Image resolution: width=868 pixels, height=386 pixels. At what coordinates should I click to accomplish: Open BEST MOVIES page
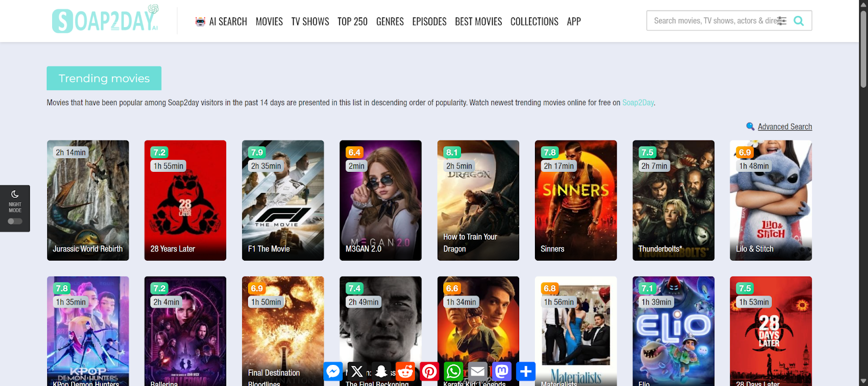478,22
